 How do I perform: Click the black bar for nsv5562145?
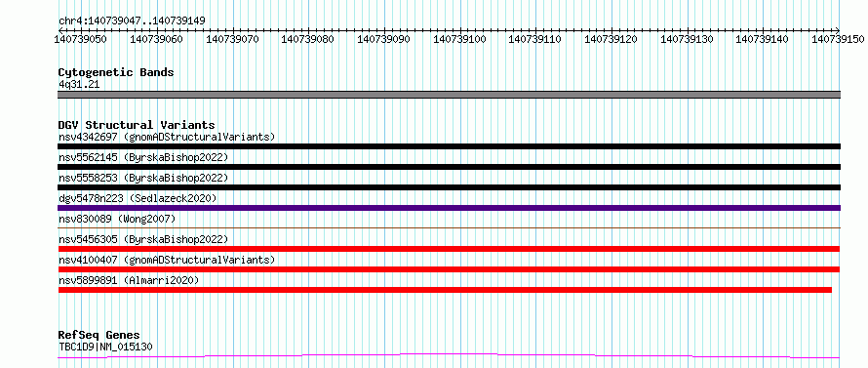point(449,167)
